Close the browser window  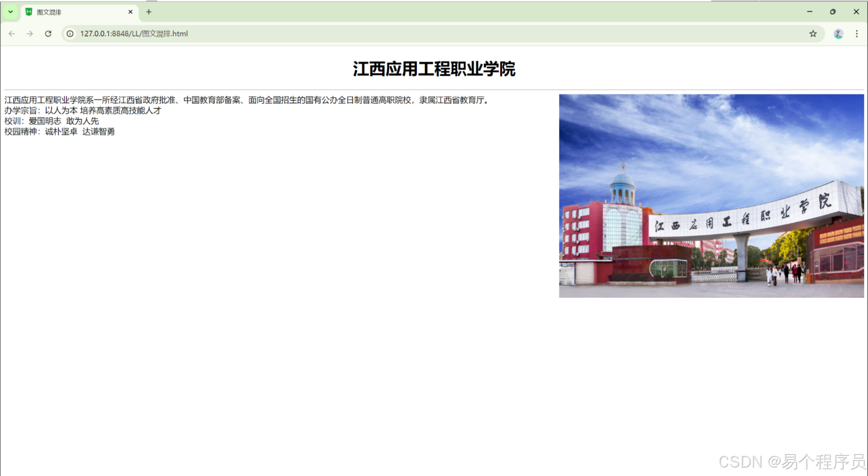856,12
